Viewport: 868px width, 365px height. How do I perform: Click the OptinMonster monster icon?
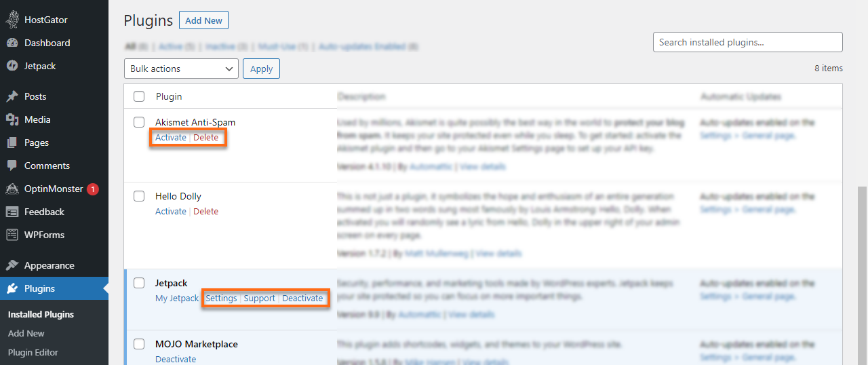[x=12, y=189]
